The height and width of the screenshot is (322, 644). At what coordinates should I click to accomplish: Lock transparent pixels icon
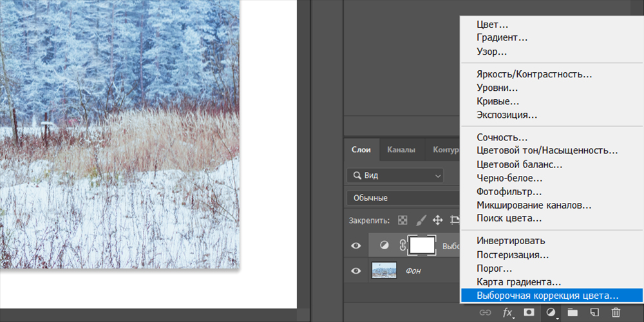coord(402,220)
